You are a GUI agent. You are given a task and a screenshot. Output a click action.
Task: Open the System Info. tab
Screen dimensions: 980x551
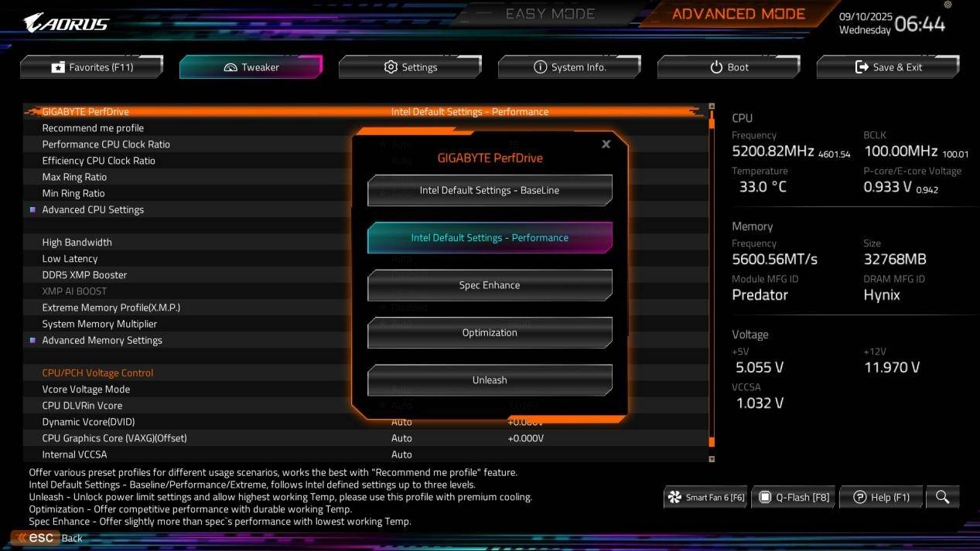569,67
